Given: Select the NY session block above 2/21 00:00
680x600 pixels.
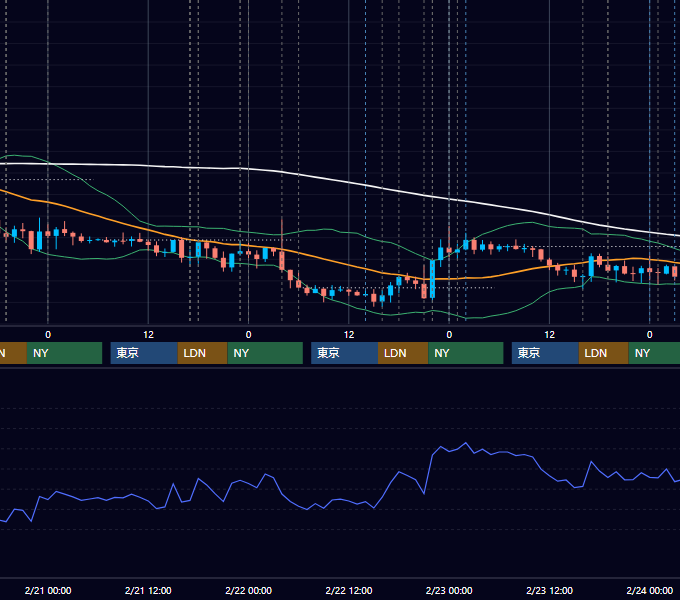Looking at the screenshot, I should 64,353.
